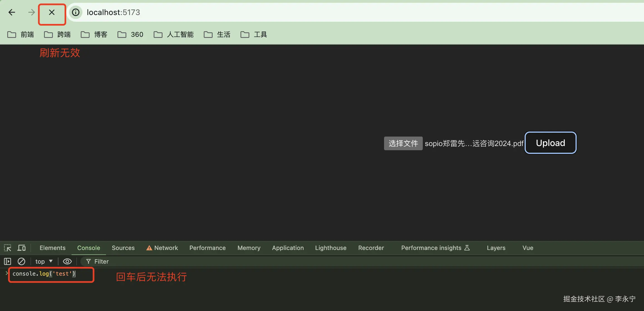Expand the console prompt history arrow

point(6,273)
